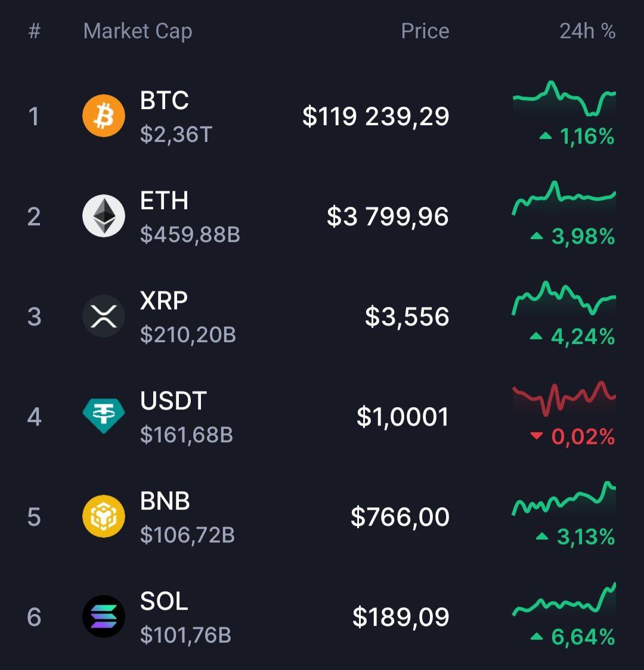Click the Ethereum diamond logo icon
The height and width of the screenshot is (670, 644).
coord(103,216)
